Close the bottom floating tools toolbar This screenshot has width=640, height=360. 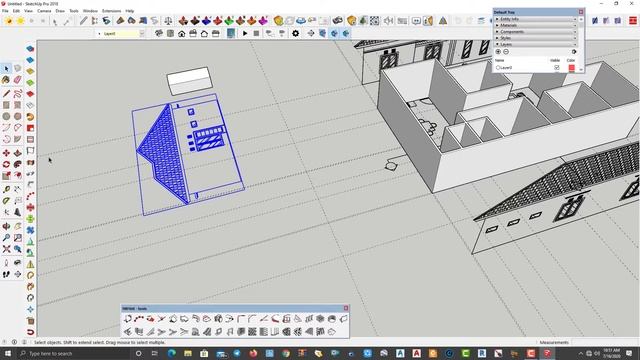(x=346, y=308)
